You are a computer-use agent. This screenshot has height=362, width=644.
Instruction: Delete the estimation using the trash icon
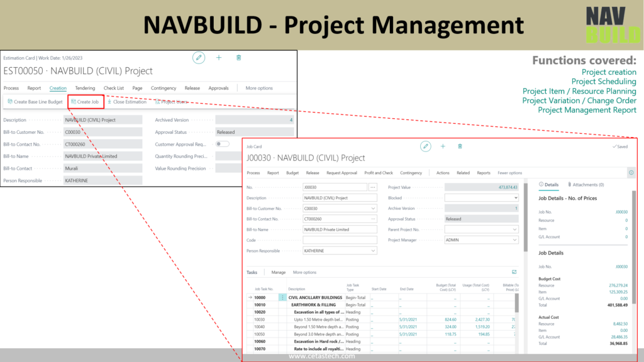[x=238, y=58]
